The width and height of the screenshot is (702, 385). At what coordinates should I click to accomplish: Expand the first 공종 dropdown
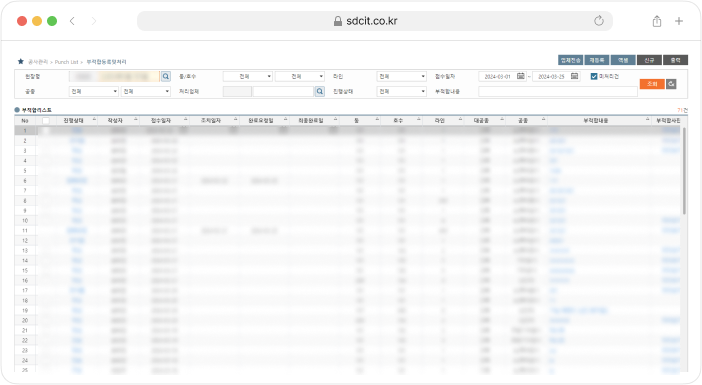[94, 91]
